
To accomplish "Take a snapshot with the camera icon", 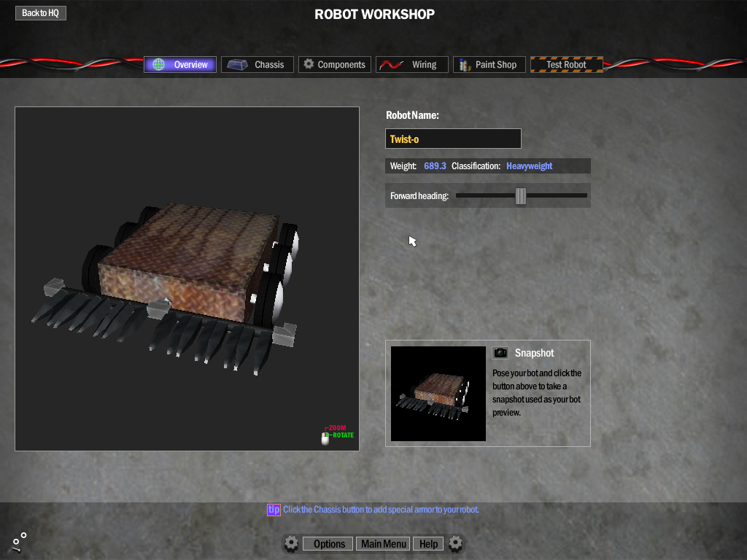I will point(500,353).
